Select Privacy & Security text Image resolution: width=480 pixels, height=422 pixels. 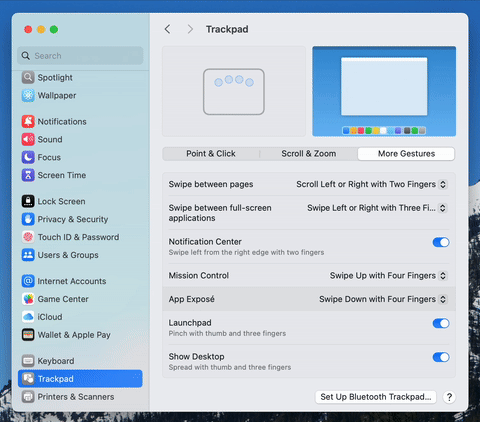73,219
